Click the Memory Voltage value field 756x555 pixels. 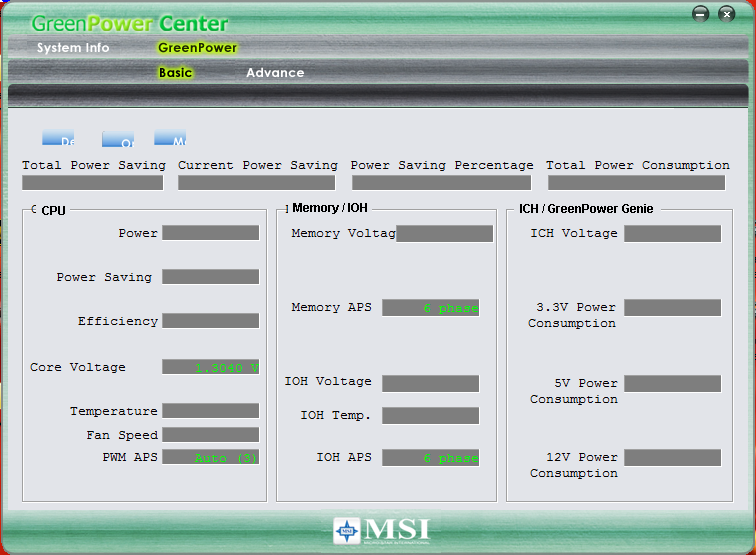[445, 233]
